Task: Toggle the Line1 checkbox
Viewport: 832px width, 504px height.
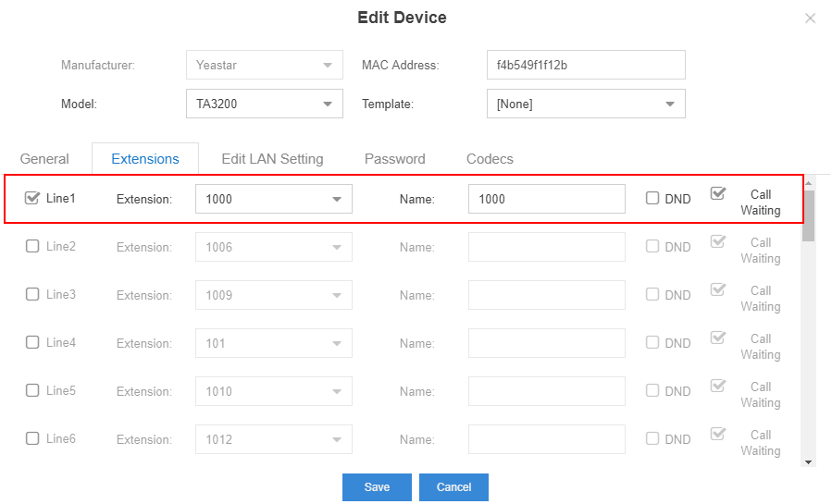Action: pyautogui.click(x=32, y=198)
